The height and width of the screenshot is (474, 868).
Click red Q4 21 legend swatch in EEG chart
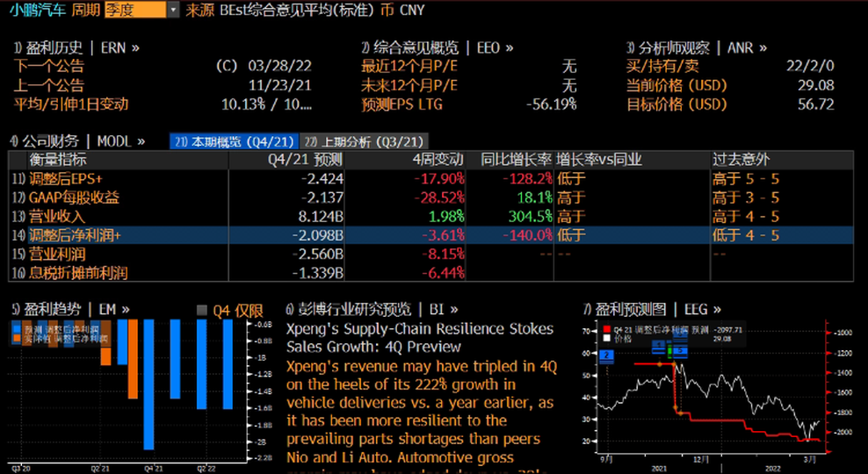(607, 330)
